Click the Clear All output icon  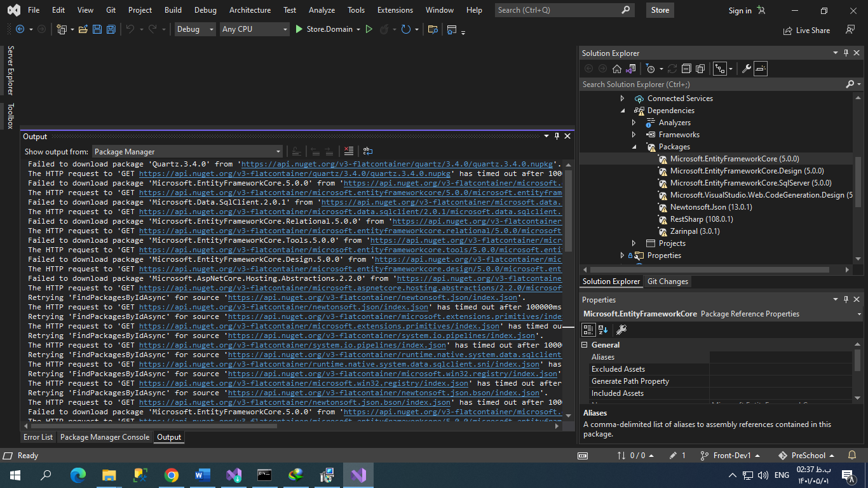click(348, 151)
